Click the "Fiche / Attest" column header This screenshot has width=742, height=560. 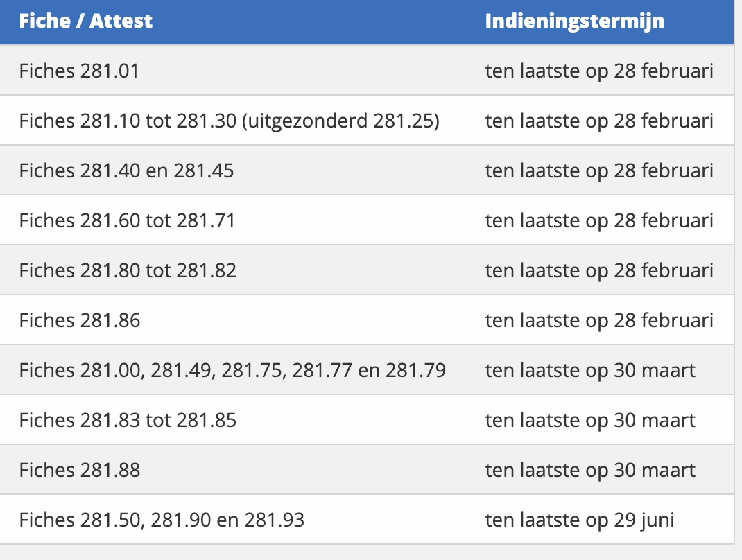click(x=86, y=21)
